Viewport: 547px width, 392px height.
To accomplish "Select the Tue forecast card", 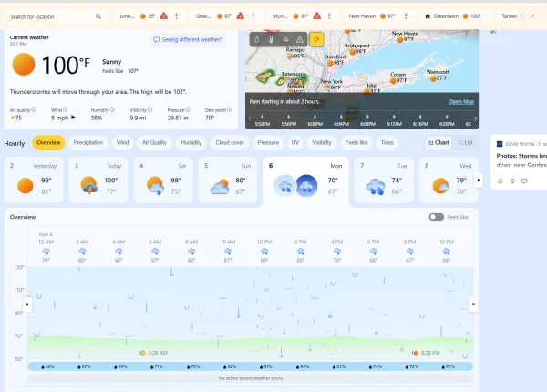I will point(384,180).
